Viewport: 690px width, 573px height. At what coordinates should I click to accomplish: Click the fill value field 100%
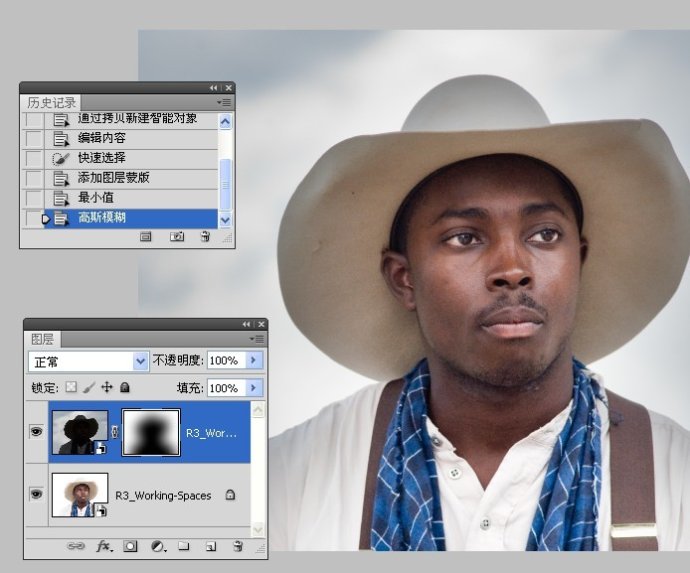(x=226, y=388)
